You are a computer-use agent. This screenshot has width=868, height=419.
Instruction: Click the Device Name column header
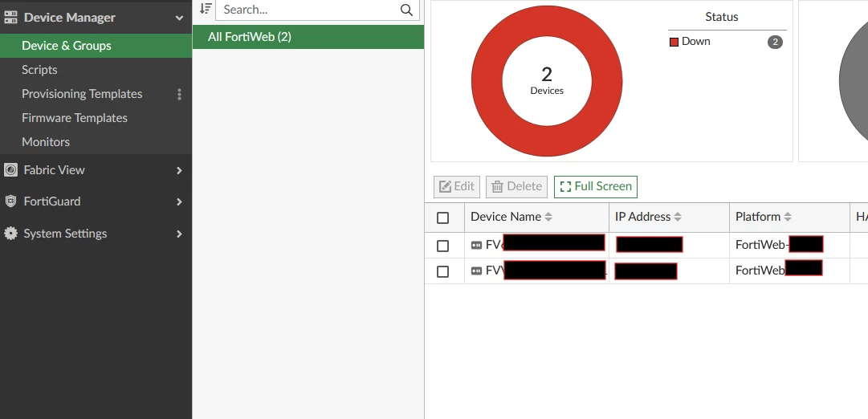536,218
